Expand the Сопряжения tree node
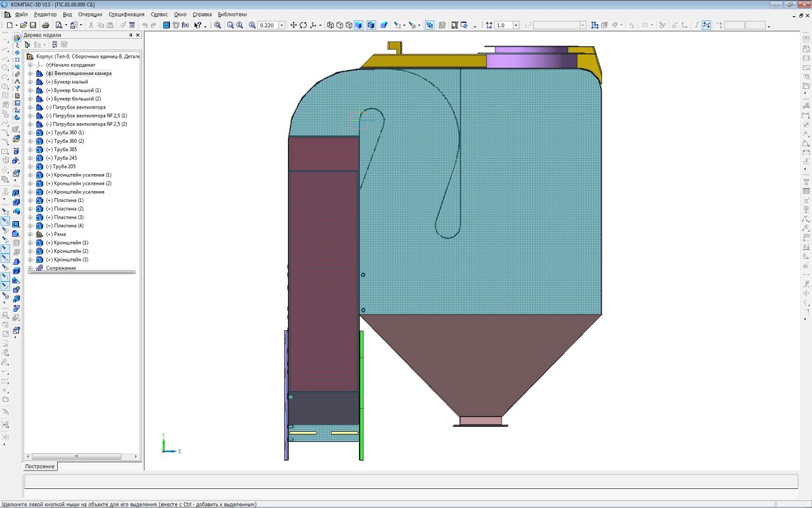This screenshot has width=812, height=508. click(x=30, y=268)
